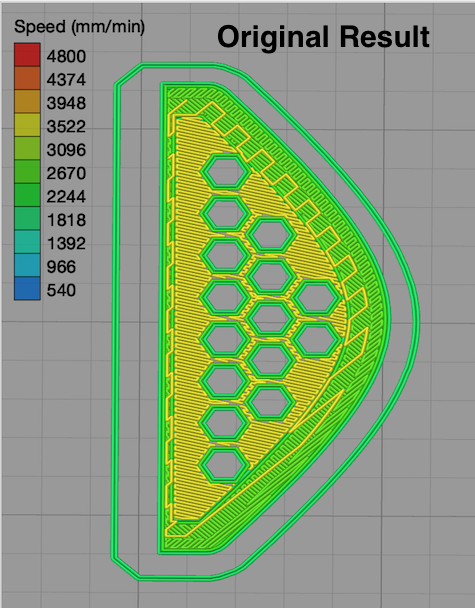
Task: Click the yellow 3522 speed swatch
Action: (x=27, y=125)
